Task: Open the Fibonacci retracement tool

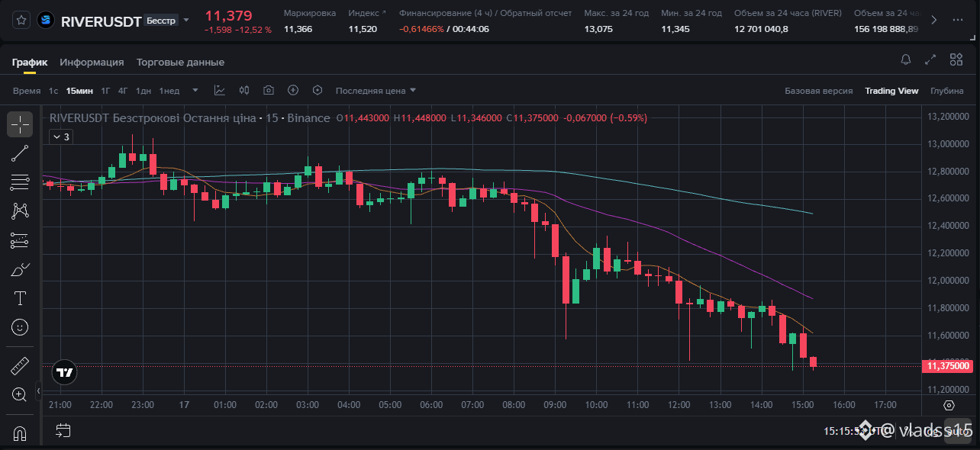Action: [20, 182]
